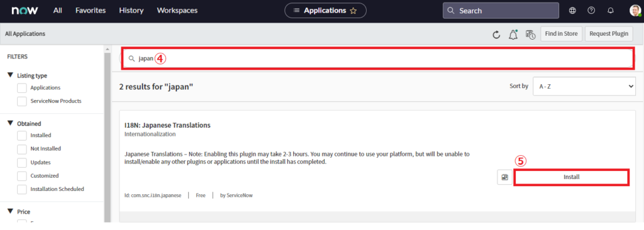Open the application notifications bell icon

[513, 35]
